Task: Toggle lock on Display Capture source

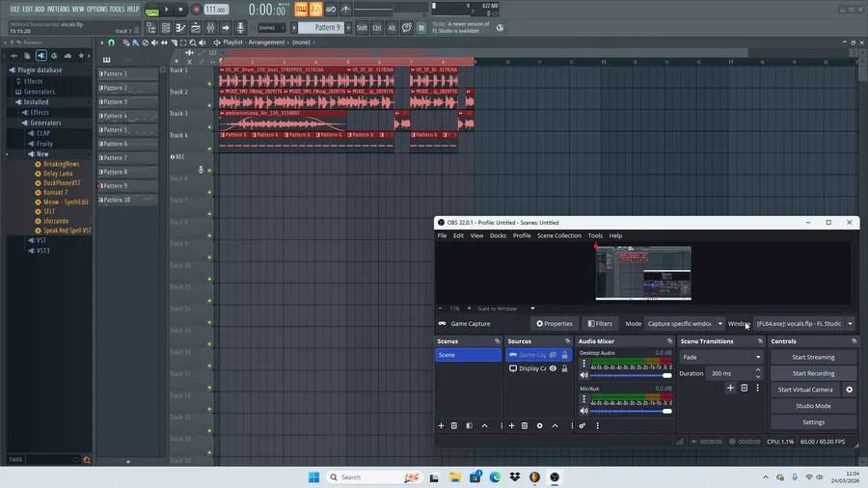Action: pos(564,368)
